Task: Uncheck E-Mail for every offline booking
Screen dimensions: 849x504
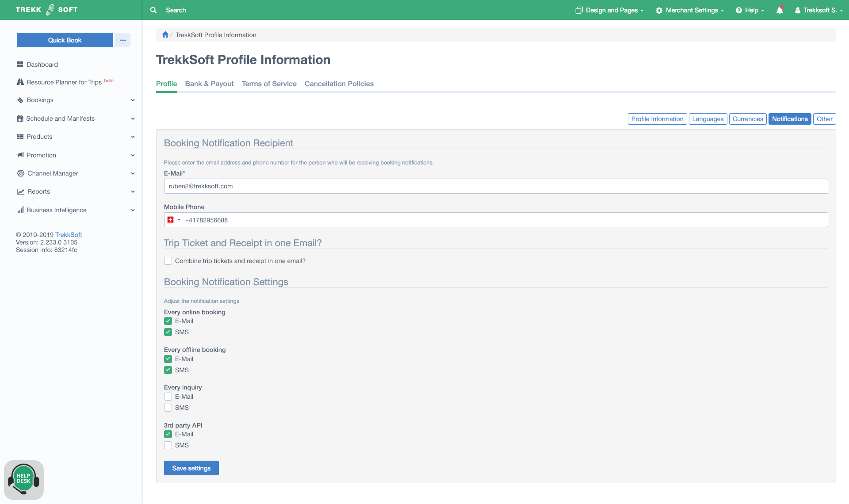Action: [168, 359]
